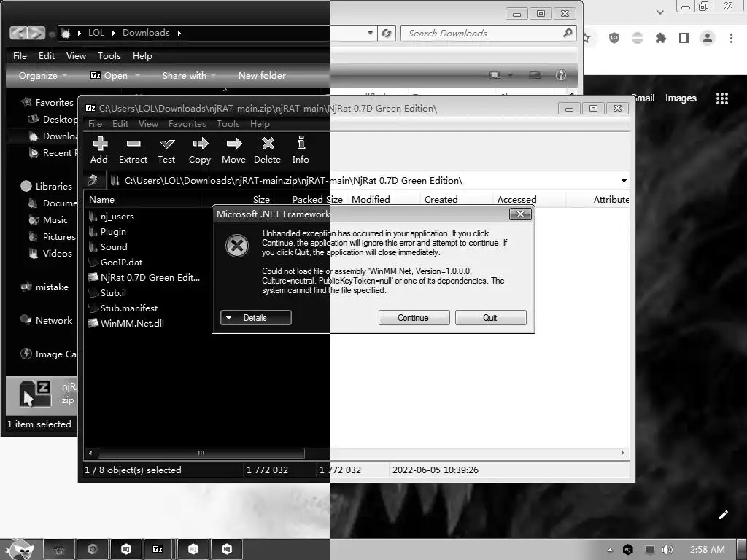747x560 pixels.
Task: Click Explorer help question mark icon
Action: click(x=561, y=75)
